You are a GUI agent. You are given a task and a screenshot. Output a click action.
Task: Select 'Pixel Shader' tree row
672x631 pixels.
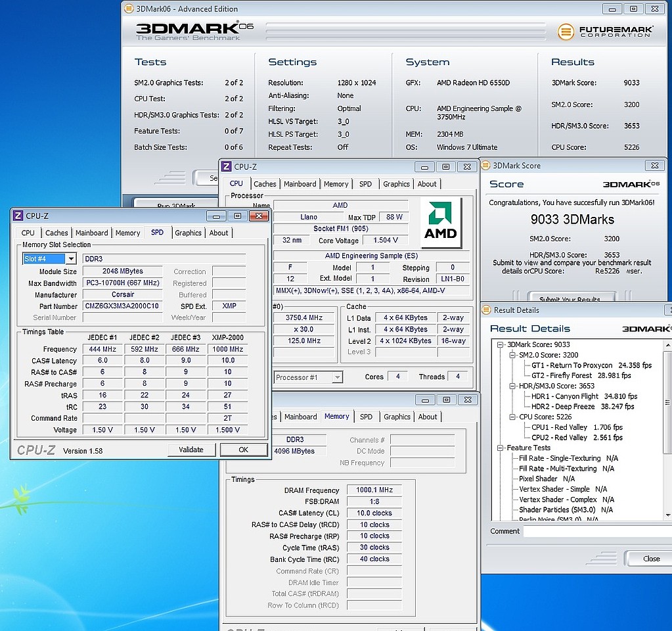click(x=547, y=479)
